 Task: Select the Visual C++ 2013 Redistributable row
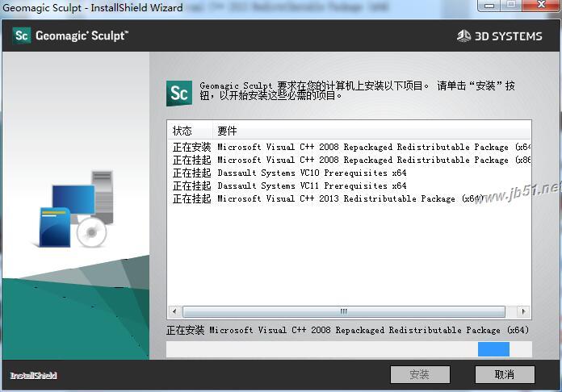coord(350,198)
